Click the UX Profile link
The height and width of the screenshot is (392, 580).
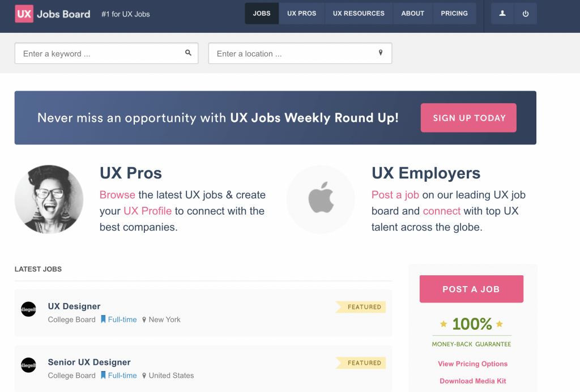click(x=147, y=211)
